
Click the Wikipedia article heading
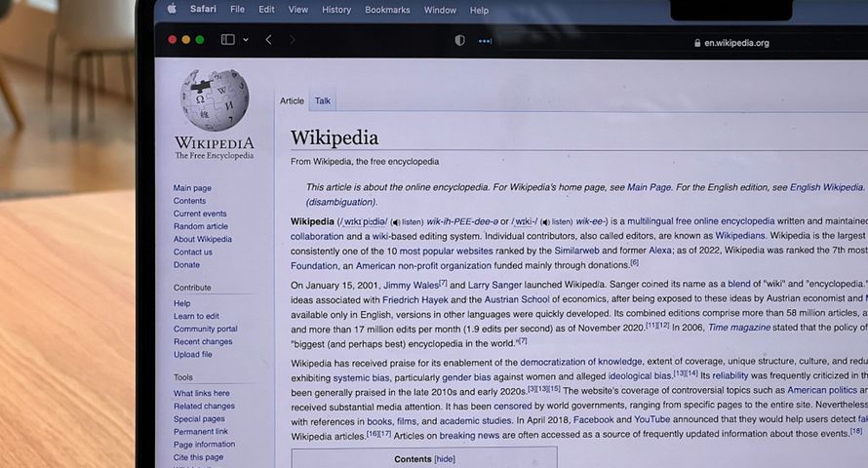335,137
